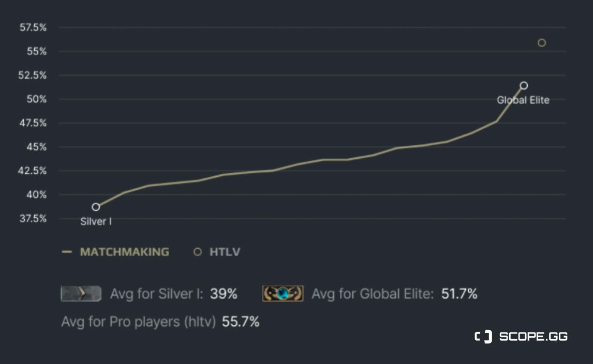Click the 37.5% y-axis label
This screenshot has height=364, width=593.
[33, 219]
